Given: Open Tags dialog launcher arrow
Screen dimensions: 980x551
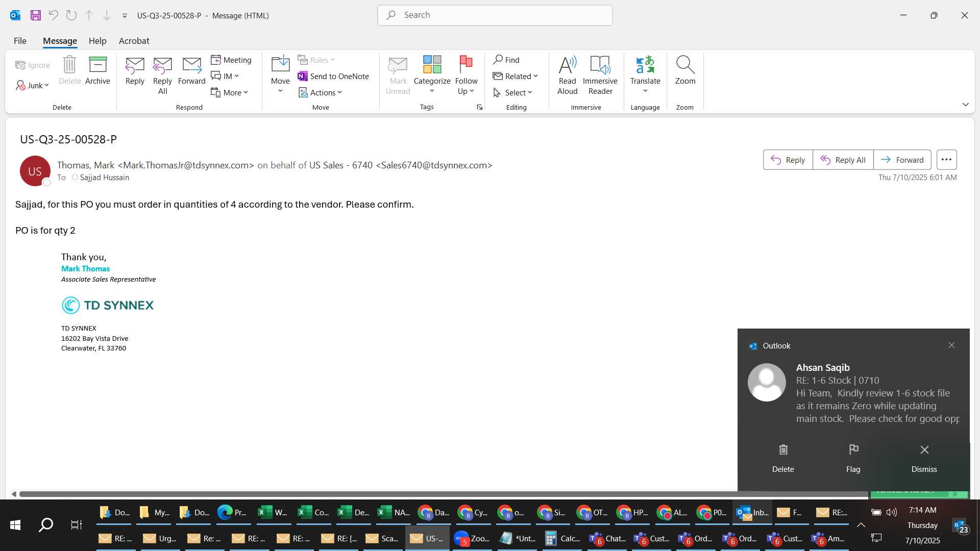Looking at the screenshot, I should pyautogui.click(x=480, y=107).
